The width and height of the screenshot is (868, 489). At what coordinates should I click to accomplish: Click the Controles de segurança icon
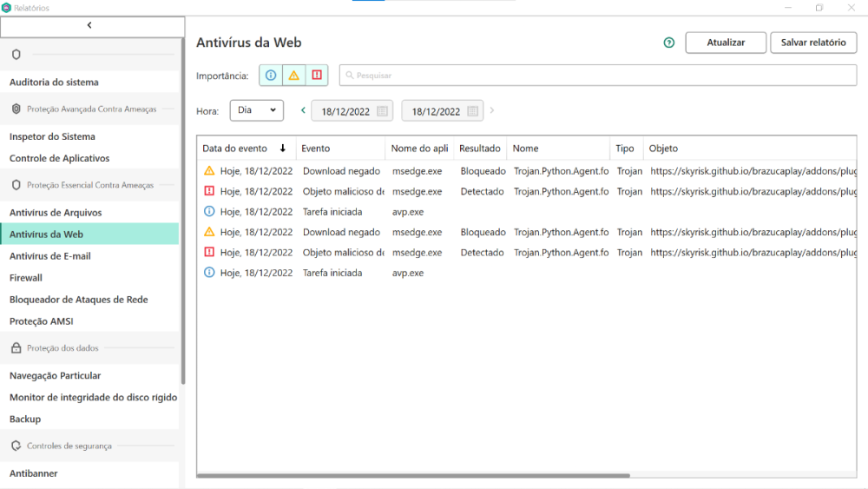pos(16,446)
